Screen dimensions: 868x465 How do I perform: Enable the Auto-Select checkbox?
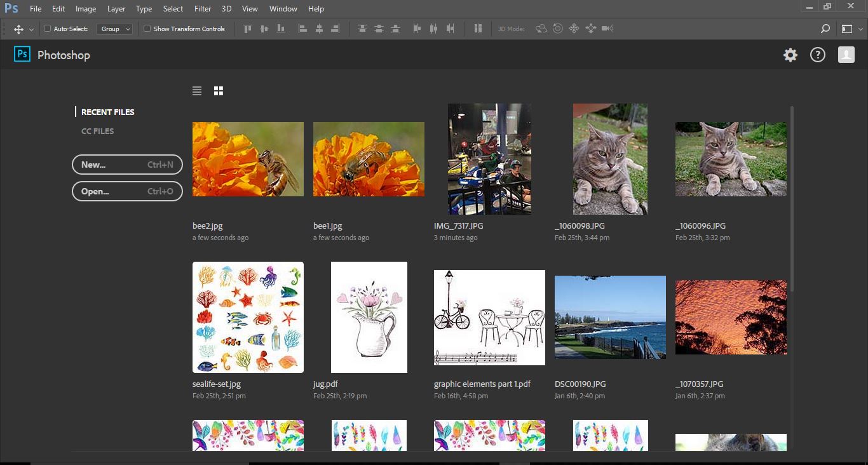pos(48,29)
